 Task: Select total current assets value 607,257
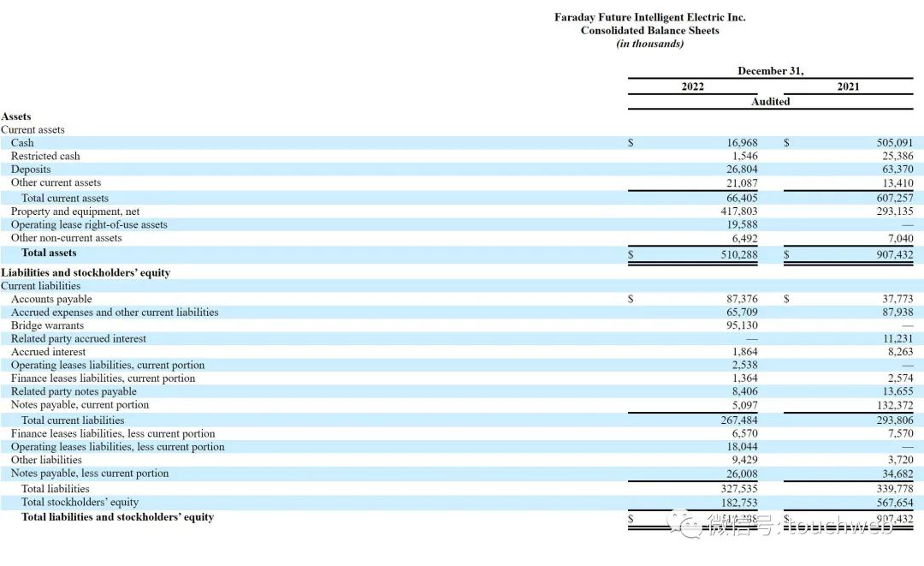(x=895, y=198)
